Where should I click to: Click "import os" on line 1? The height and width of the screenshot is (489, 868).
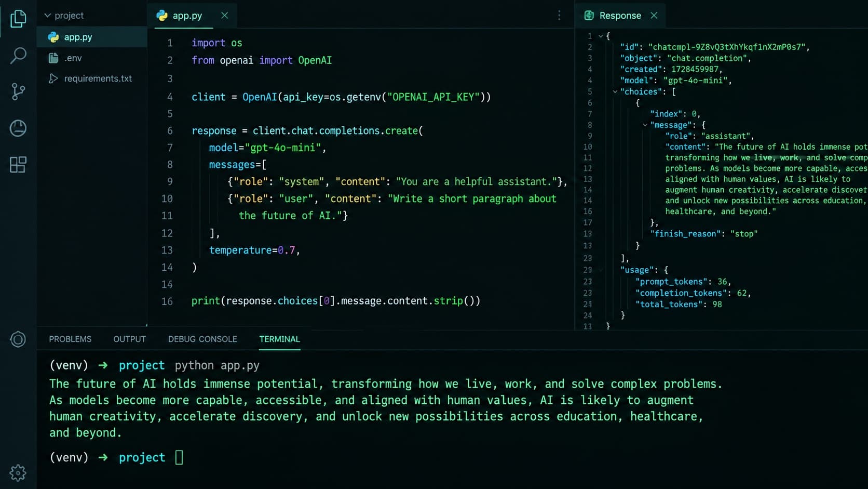[216, 43]
